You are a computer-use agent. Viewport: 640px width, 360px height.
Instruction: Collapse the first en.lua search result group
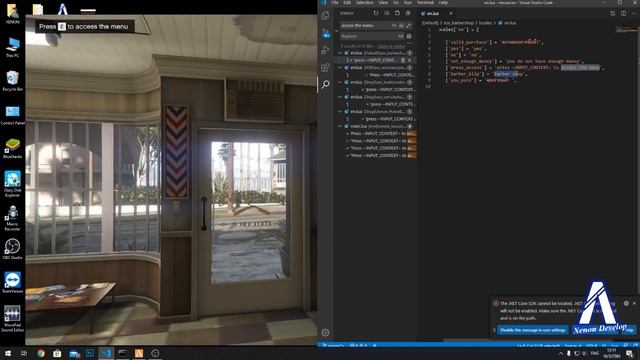point(340,53)
